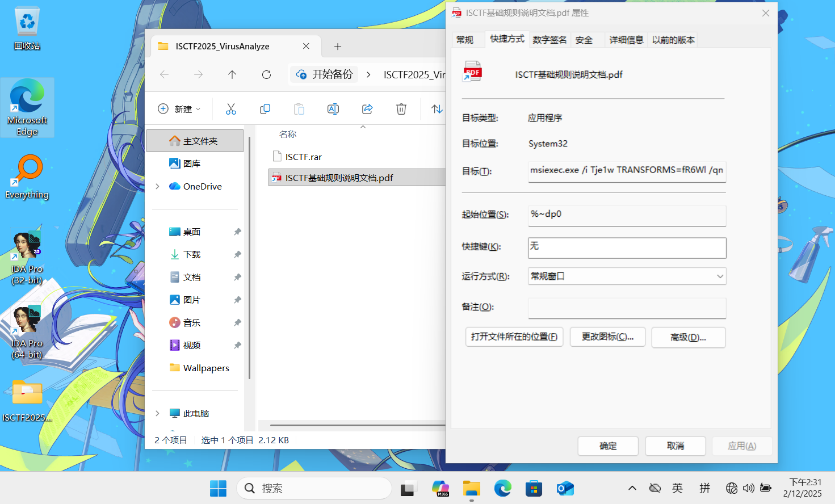Select 主文件夹 in the navigation pane
Viewport: 835px width, 504px height.
coord(195,141)
